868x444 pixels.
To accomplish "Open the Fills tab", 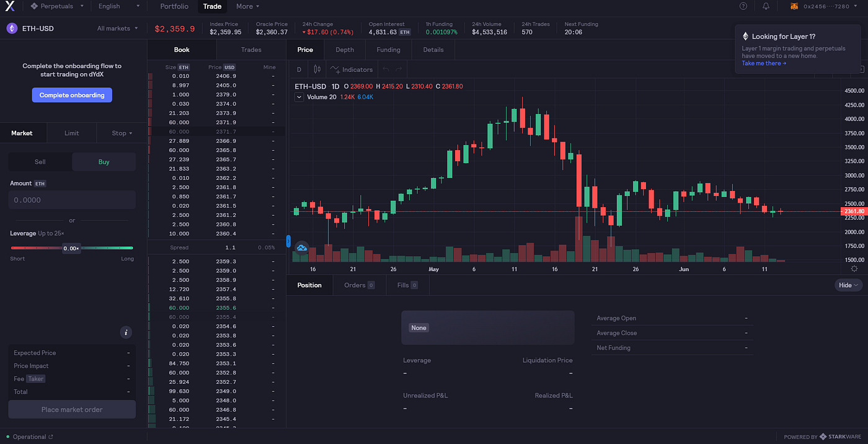I will (407, 285).
